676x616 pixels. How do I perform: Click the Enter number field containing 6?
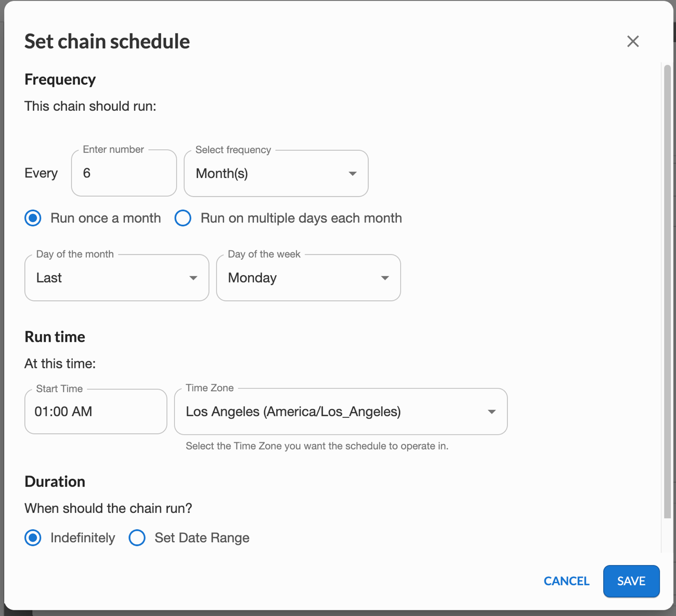coord(123,173)
